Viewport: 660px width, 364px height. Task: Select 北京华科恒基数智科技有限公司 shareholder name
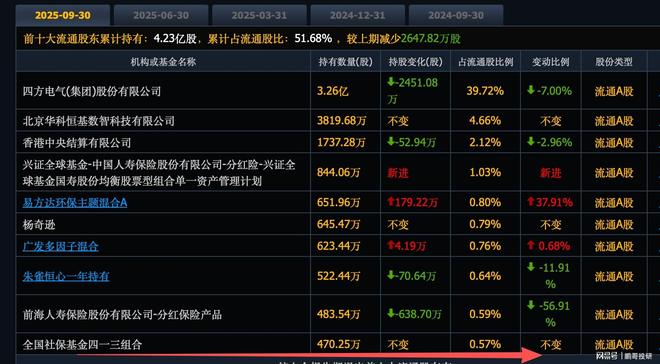(x=98, y=121)
